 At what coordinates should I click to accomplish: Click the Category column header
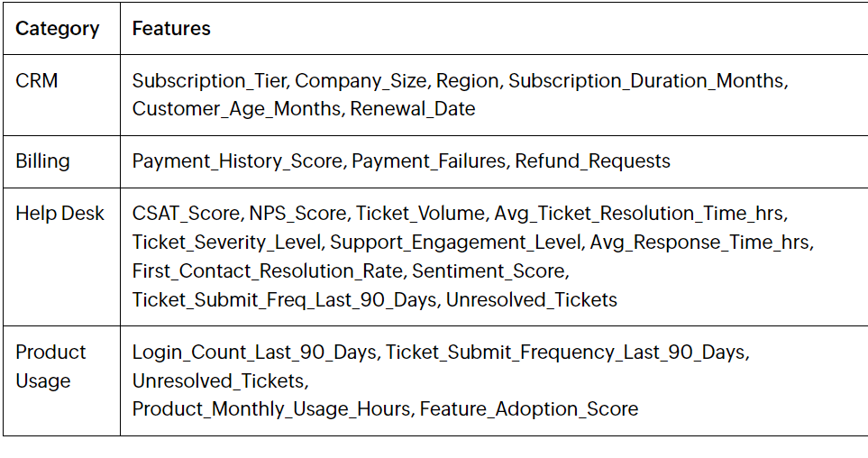[x=58, y=29]
